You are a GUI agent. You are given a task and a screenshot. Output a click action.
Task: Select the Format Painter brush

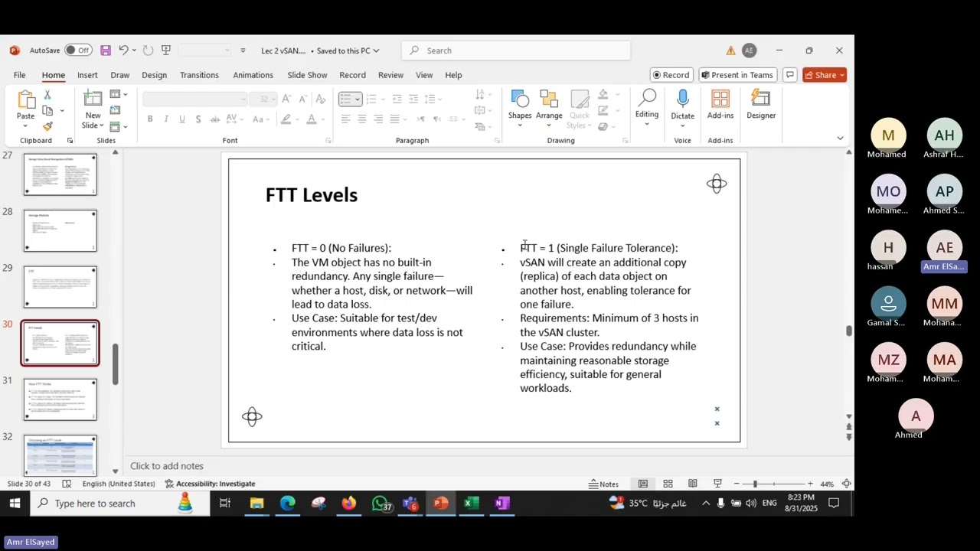click(x=47, y=126)
